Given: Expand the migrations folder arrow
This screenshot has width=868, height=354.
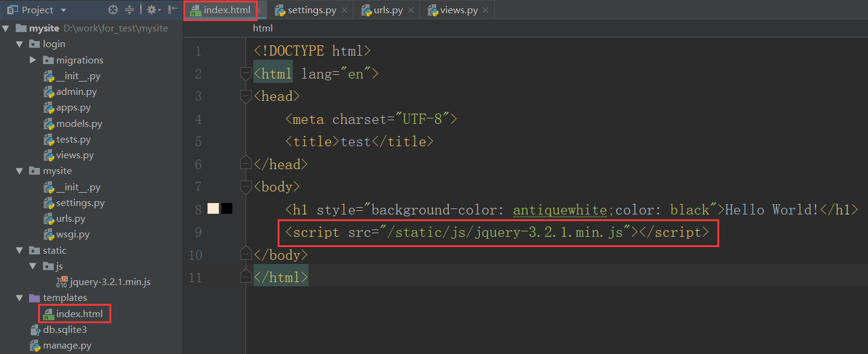Looking at the screenshot, I should click(33, 60).
